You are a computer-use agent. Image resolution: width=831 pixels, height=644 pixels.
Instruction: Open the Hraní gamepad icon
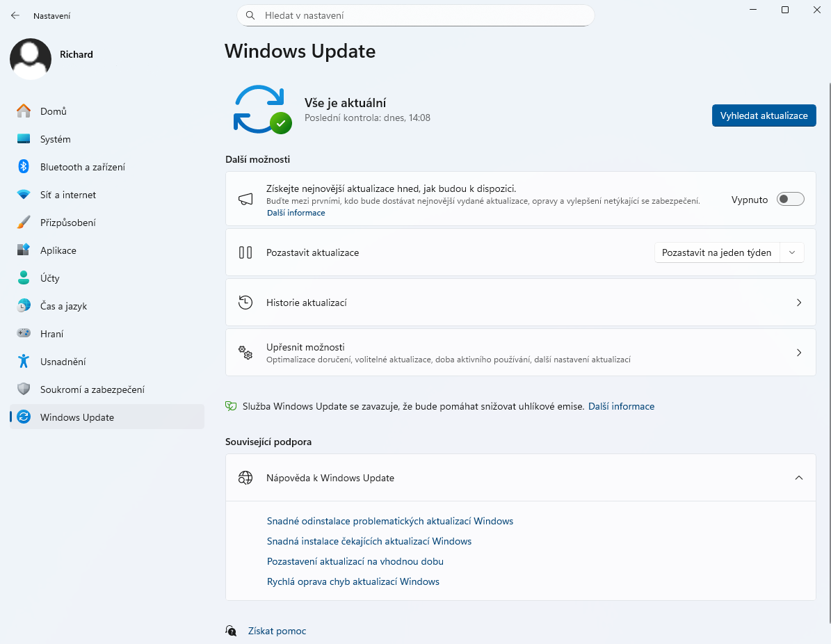[x=22, y=334]
